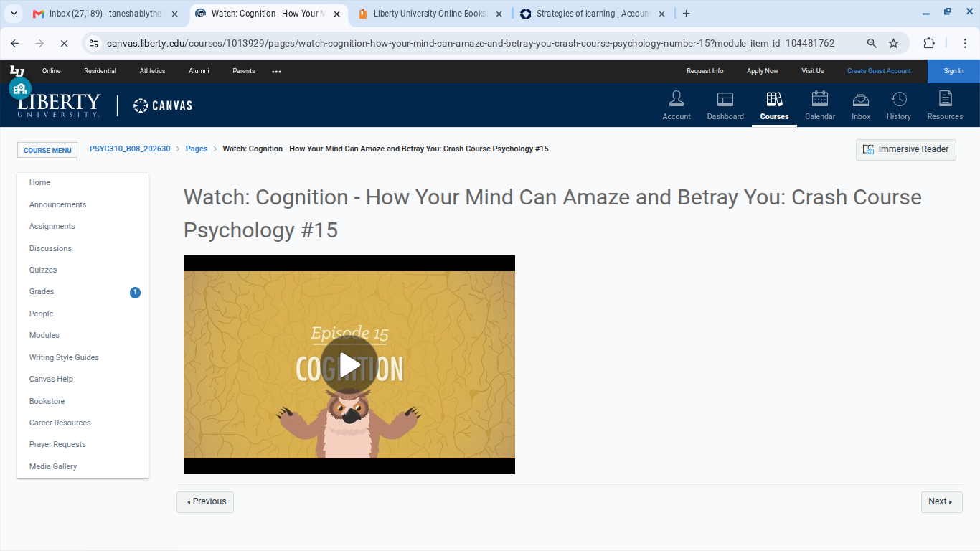Open the Account icon in Canvas header
The image size is (980, 551).
tap(676, 105)
